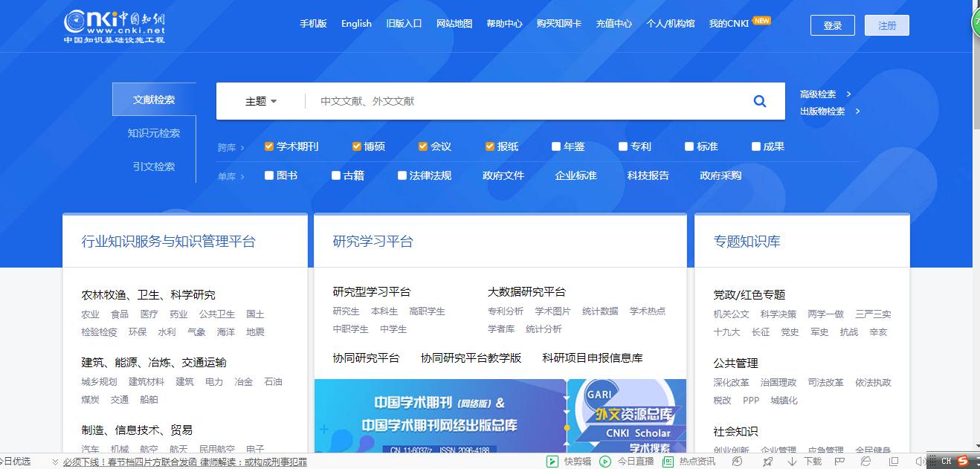980x469 pixels.
Task: Open the flag feedback icon on the toolbar
Action: tap(839, 461)
